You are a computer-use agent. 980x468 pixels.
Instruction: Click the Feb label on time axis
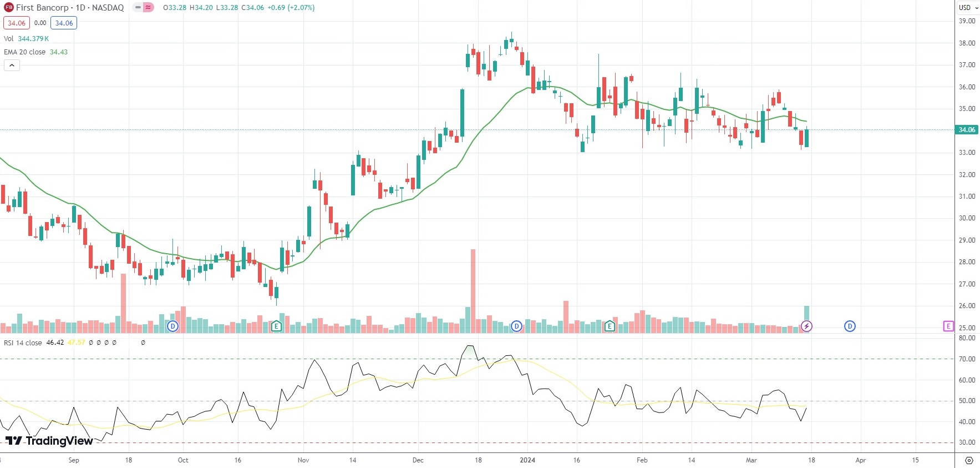642,460
